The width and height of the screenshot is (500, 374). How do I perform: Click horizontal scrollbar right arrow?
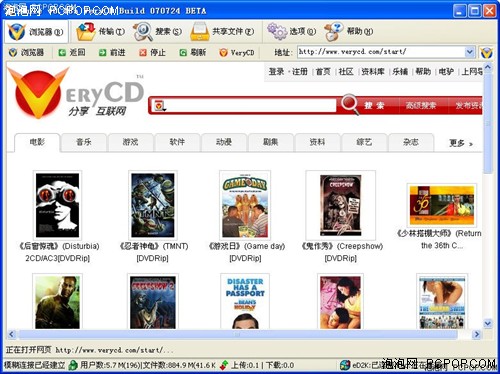tap(477, 334)
